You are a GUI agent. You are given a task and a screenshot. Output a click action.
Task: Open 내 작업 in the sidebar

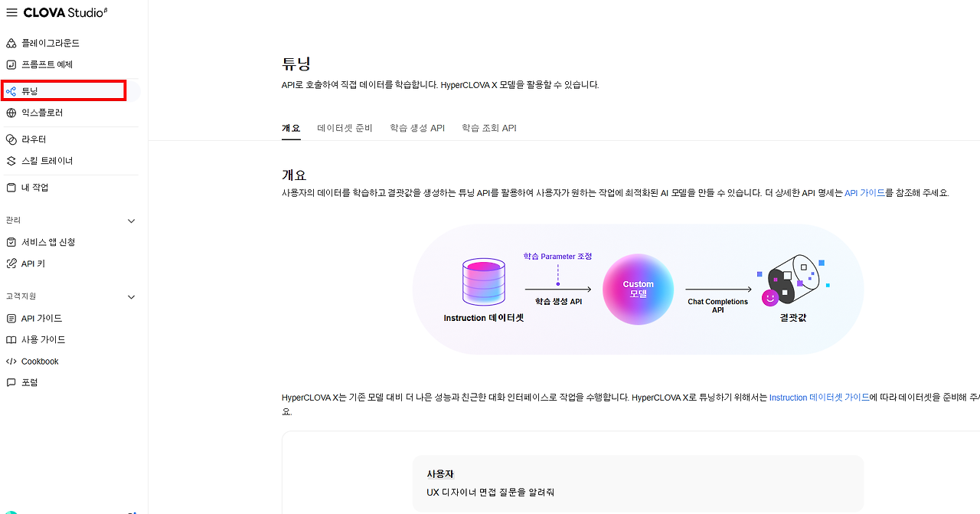click(70, 188)
